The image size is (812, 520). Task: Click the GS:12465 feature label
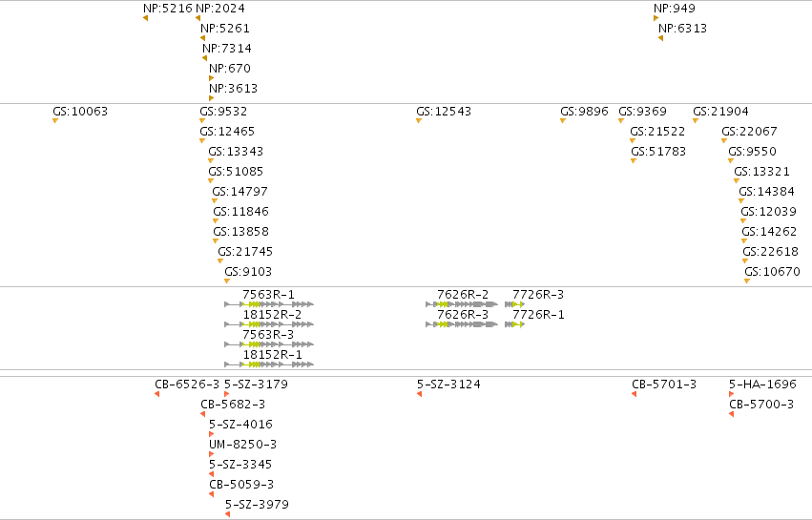[x=227, y=132]
